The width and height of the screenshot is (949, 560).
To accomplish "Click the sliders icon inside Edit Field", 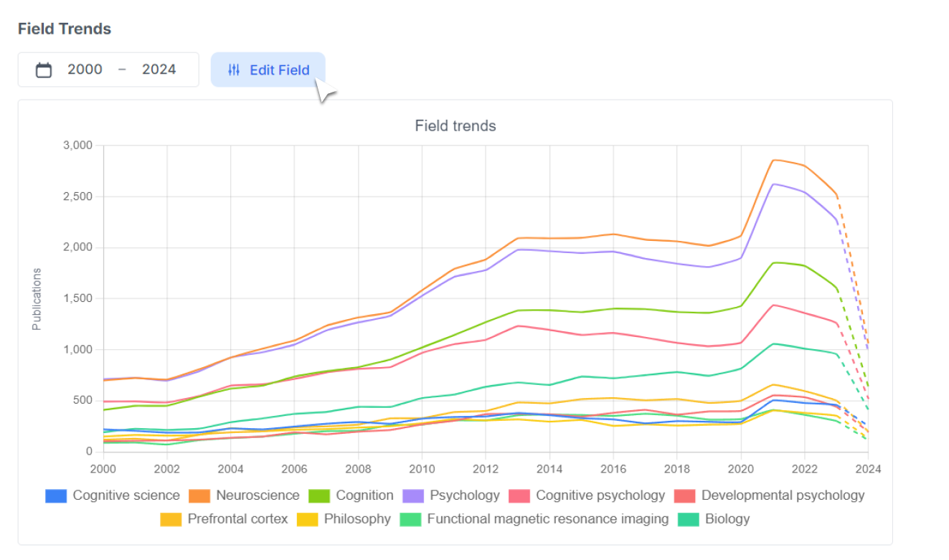I will point(233,70).
